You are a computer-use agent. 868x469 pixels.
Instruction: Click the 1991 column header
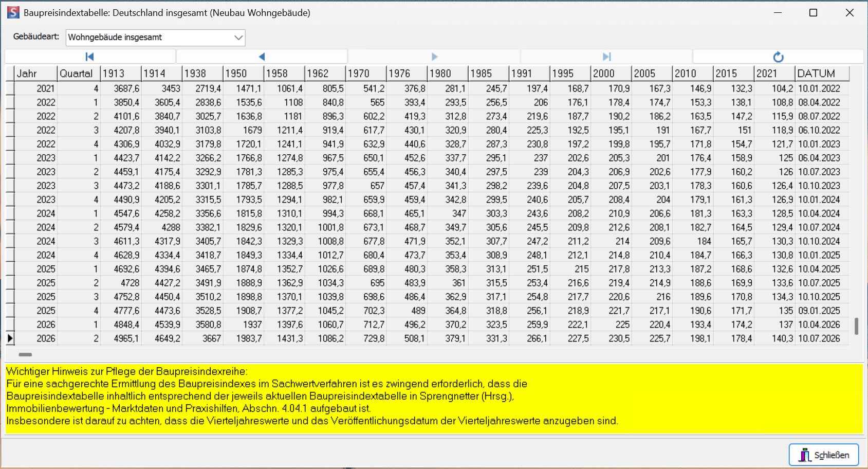529,74
